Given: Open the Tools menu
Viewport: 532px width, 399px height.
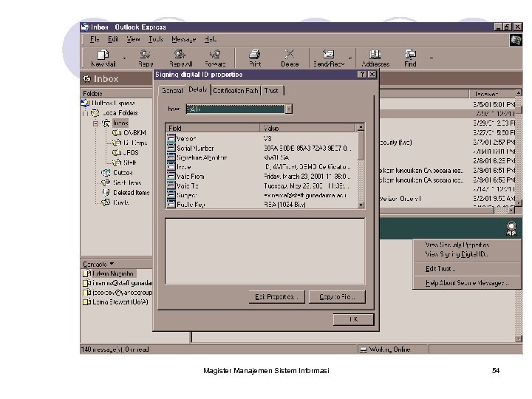Looking at the screenshot, I should tap(156, 39).
